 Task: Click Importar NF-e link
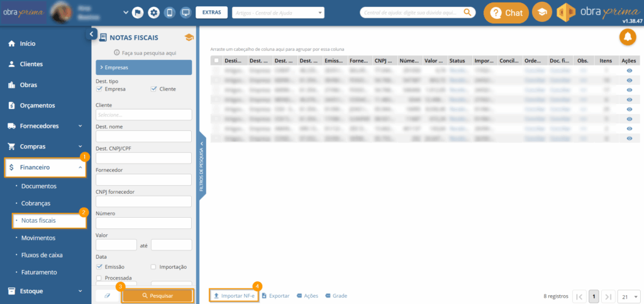pyautogui.click(x=234, y=296)
